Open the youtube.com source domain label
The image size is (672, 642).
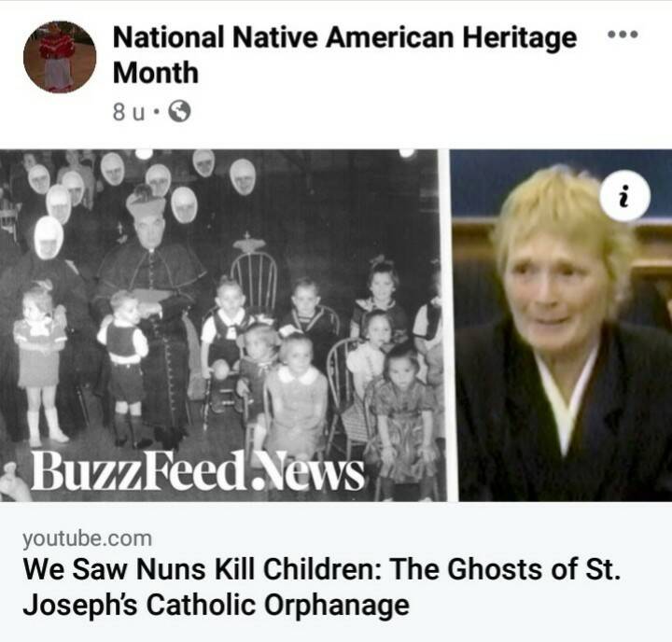(88, 538)
